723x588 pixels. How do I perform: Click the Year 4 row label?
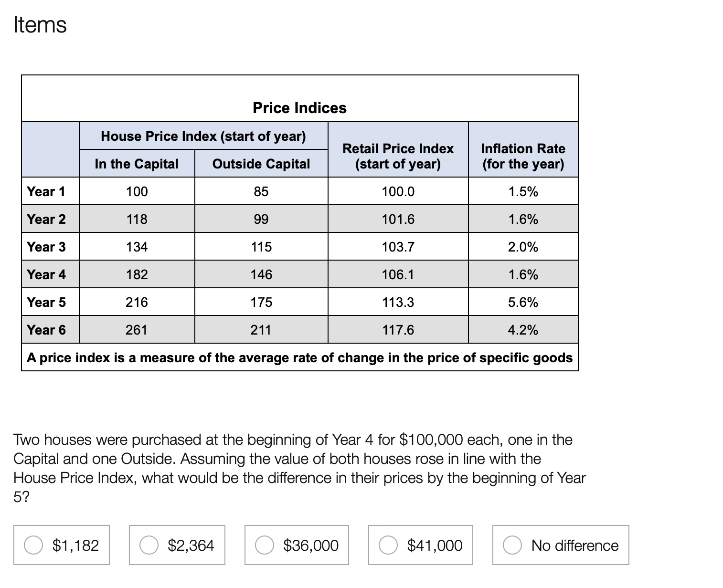coord(46,274)
